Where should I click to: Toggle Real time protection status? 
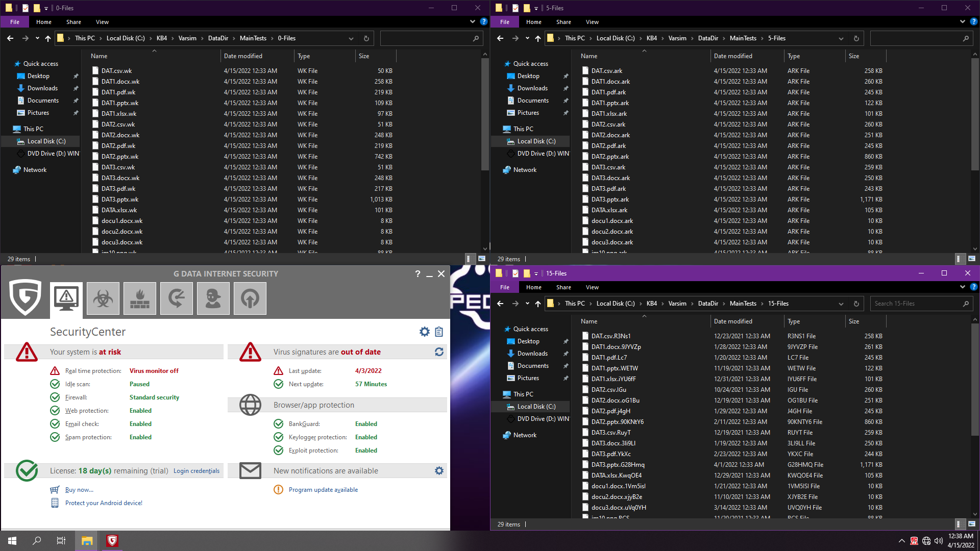(154, 371)
